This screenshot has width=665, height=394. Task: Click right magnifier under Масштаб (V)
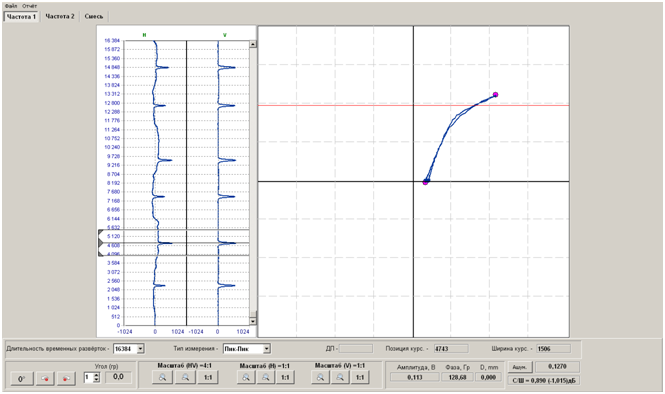(x=340, y=377)
